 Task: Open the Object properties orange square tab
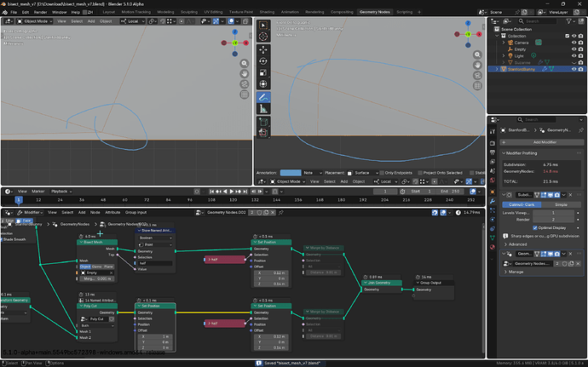click(493, 192)
